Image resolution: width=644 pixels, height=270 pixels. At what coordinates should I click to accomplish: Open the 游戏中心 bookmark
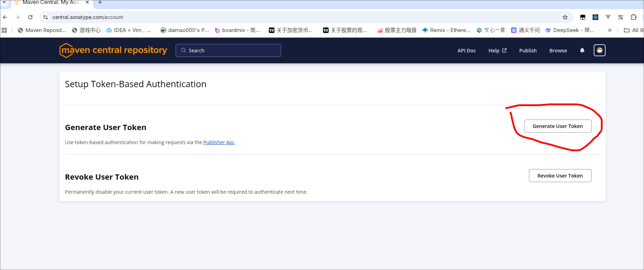click(x=86, y=30)
